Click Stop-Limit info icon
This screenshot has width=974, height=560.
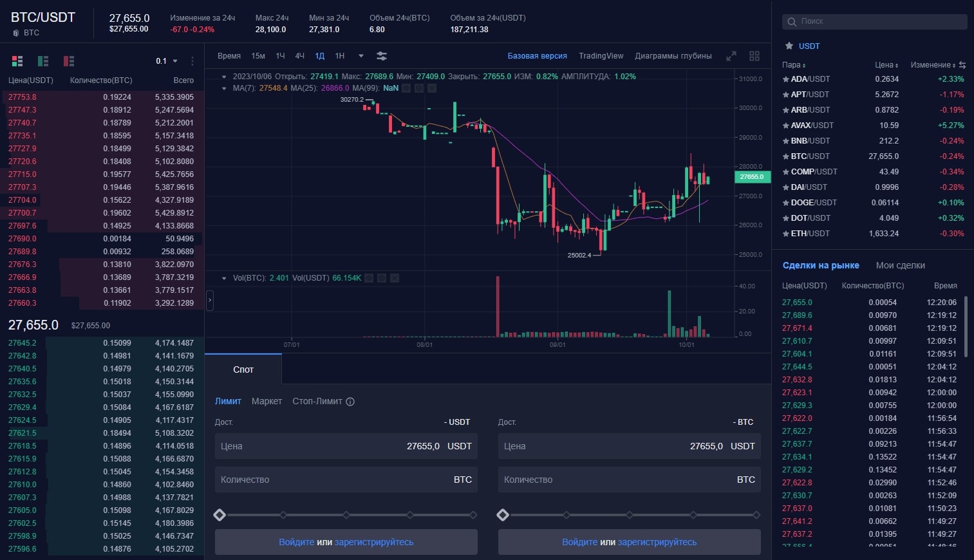(350, 402)
